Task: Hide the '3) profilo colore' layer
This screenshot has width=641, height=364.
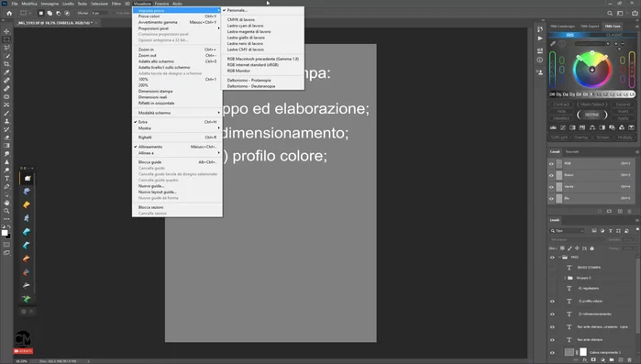Action: [552, 301]
